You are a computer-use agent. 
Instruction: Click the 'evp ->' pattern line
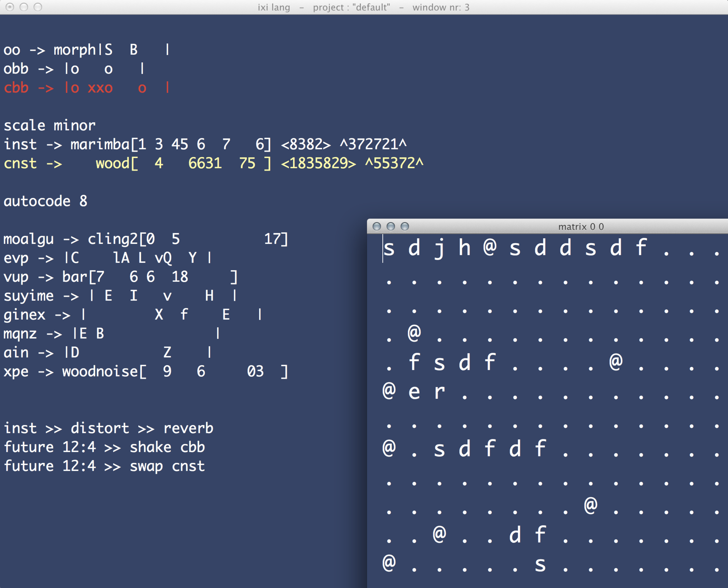coord(108,258)
